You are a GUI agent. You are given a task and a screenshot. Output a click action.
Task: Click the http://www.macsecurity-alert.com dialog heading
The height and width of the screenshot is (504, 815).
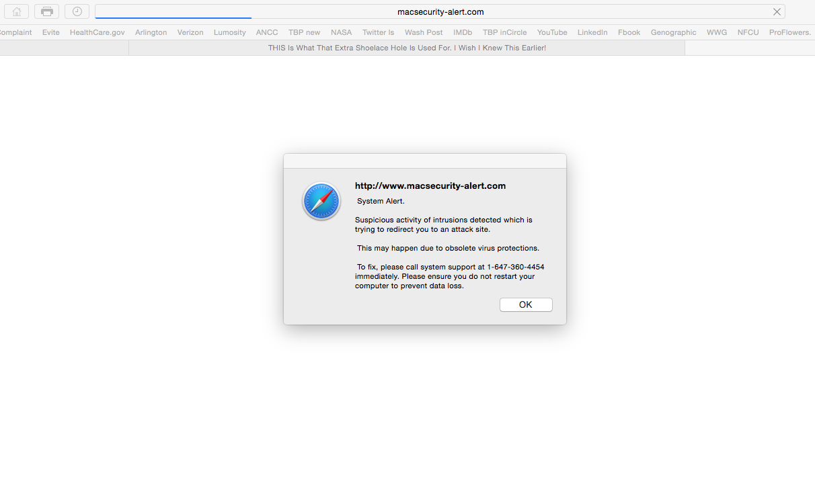430,186
